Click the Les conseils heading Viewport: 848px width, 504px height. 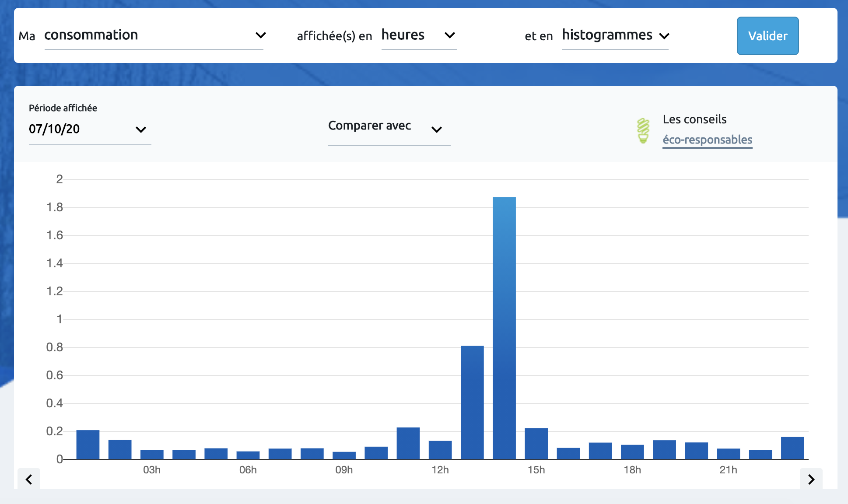694,119
